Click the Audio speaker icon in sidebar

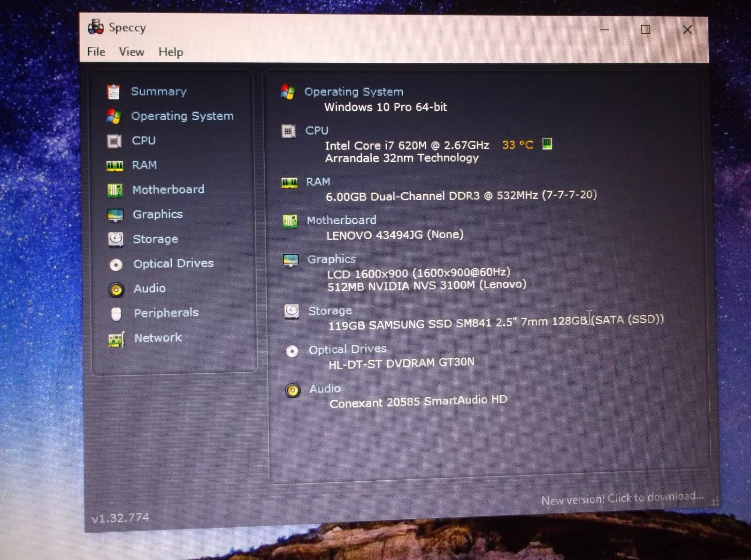pyautogui.click(x=116, y=289)
